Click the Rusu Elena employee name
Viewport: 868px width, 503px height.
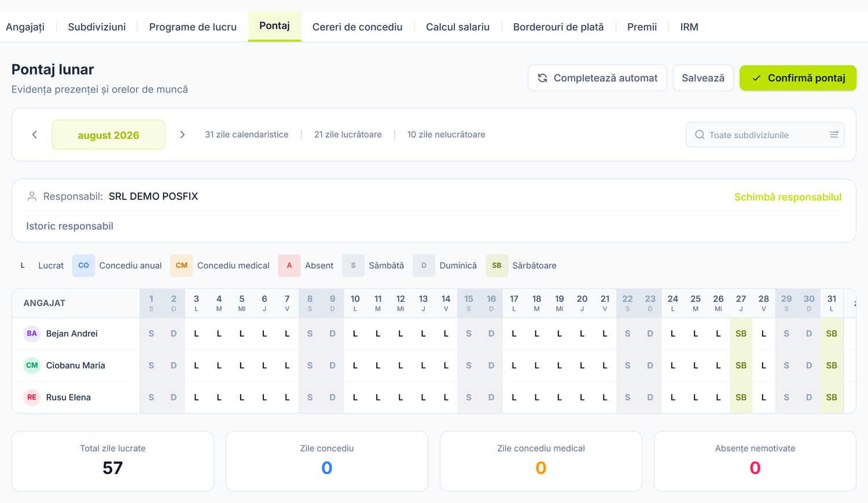pyautogui.click(x=68, y=397)
